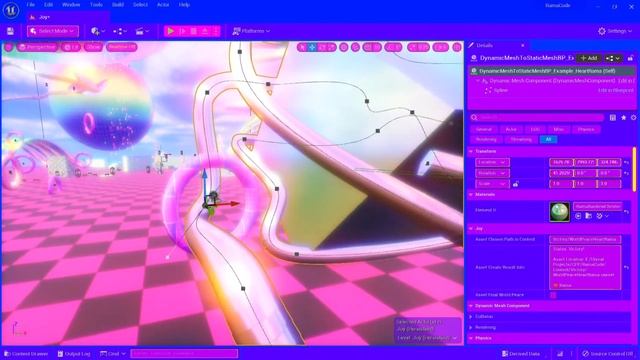Collapse the Transform section

pyautogui.click(x=471, y=151)
